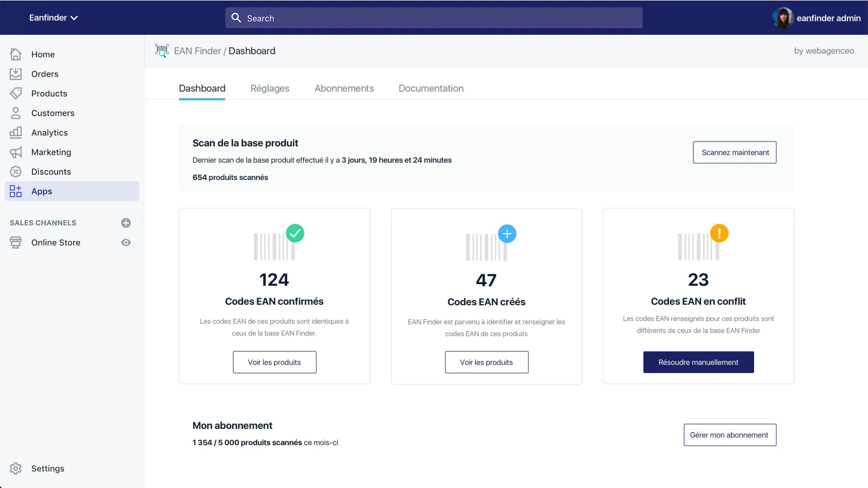Click the Codes EAN confirmés heading
Image resolution: width=868 pixels, height=488 pixels.
274,301
